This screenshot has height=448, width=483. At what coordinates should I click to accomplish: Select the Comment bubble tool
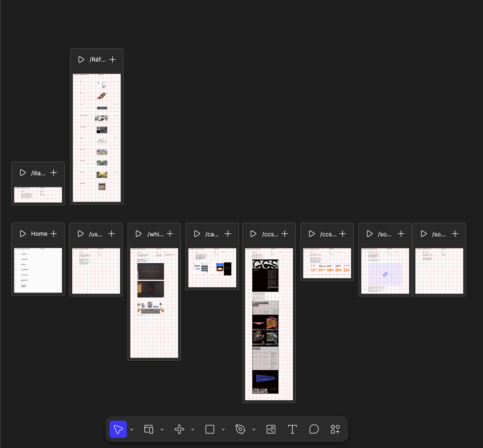click(x=314, y=429)
